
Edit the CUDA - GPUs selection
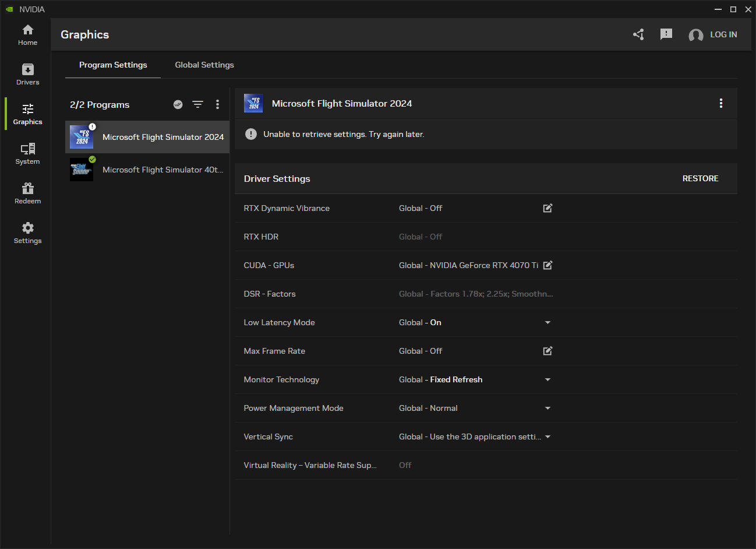(547, 265)
